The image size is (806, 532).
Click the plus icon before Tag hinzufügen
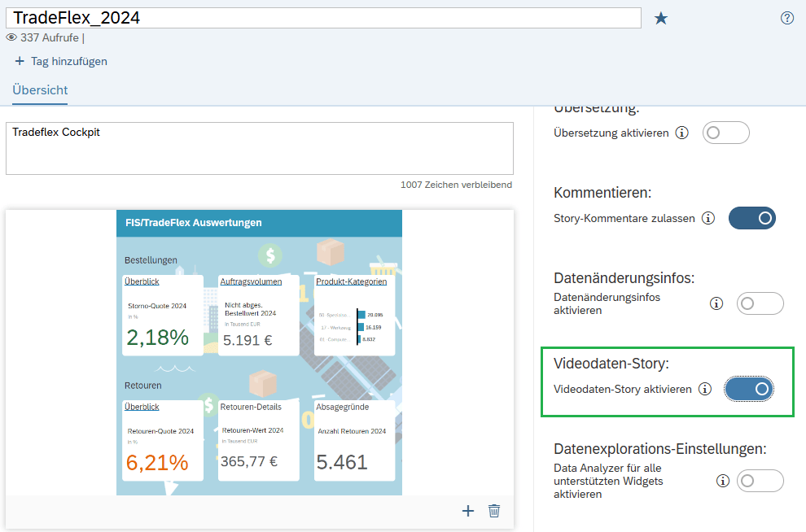pos(20,61)
